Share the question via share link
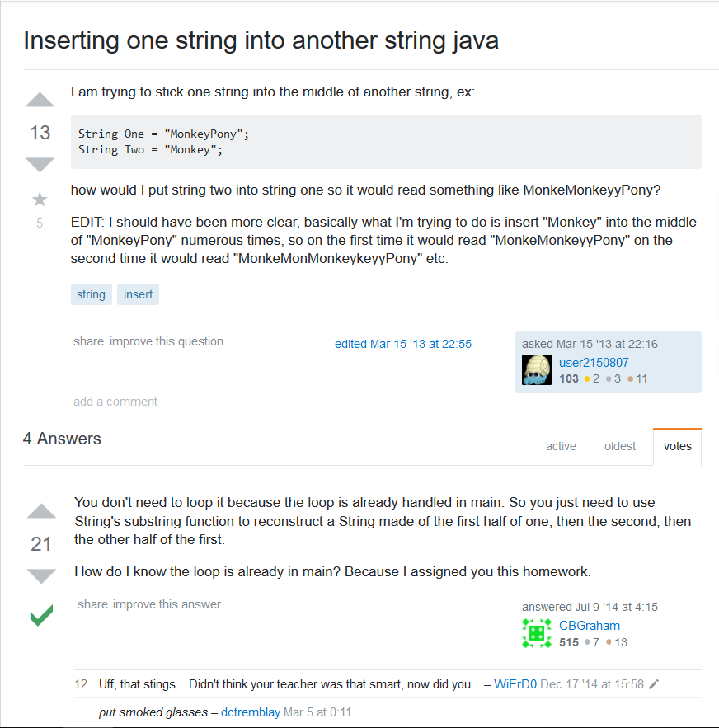The image size is (719, 728). point(88,341)
